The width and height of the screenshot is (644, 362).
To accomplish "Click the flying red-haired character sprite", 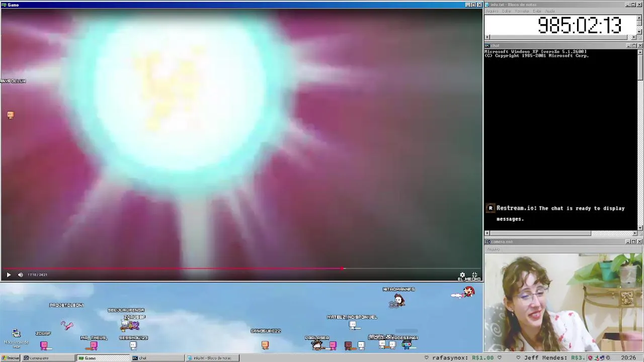I will [464, 292].
